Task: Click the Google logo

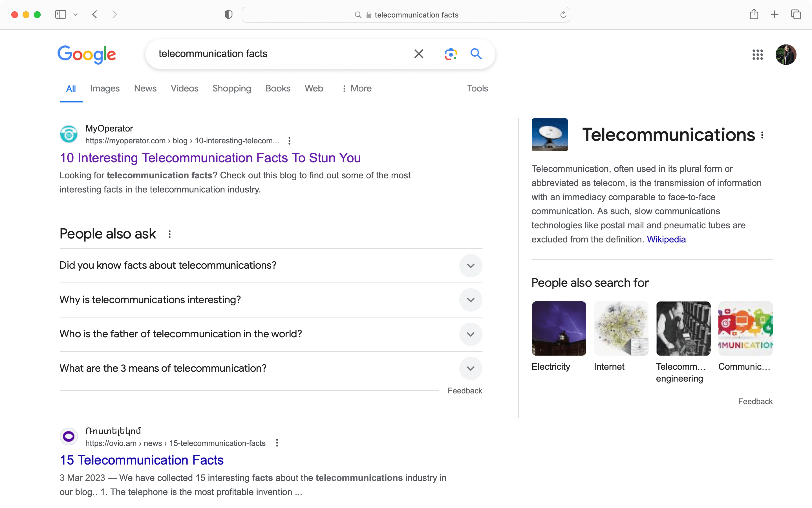Action: [87, 54]
